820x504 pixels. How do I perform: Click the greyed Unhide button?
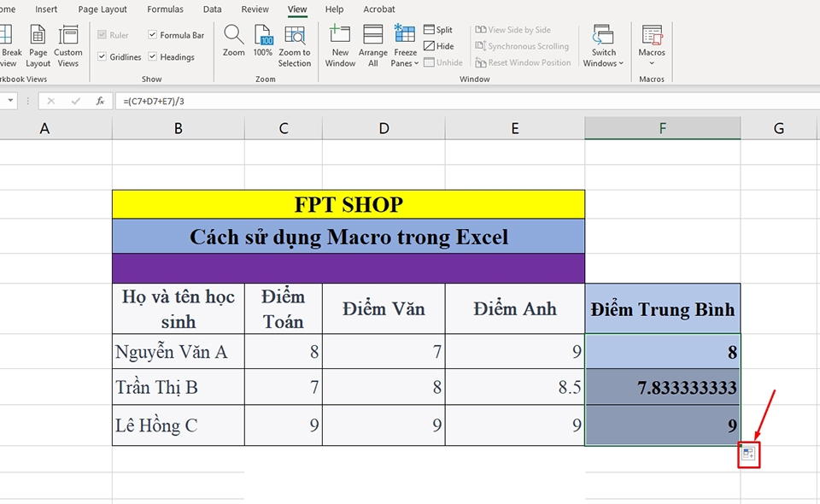443,62
